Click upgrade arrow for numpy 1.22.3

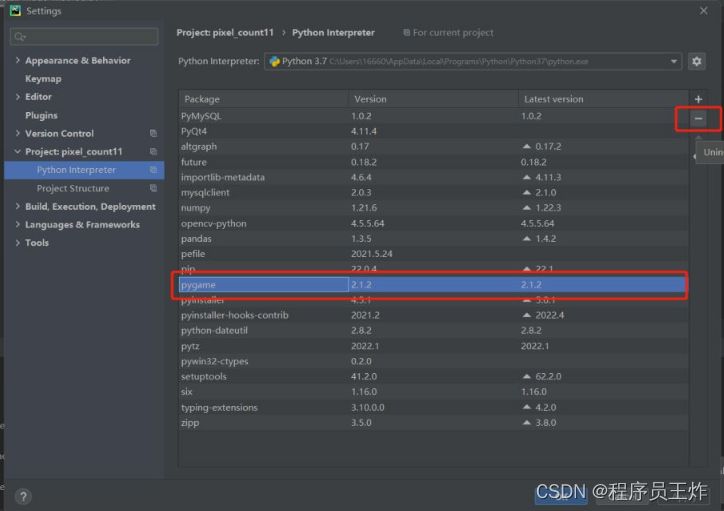(526, 208)
